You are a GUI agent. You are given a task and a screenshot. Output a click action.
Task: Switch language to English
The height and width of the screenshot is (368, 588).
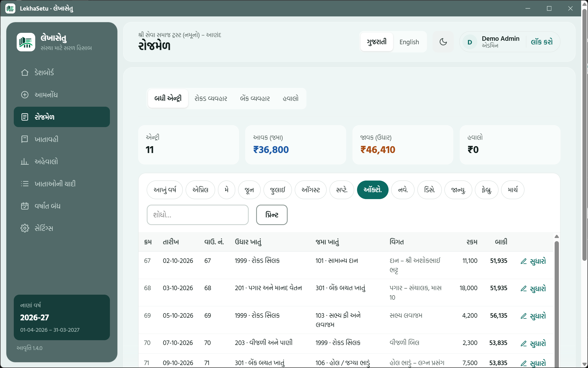[x=409, y=42]
